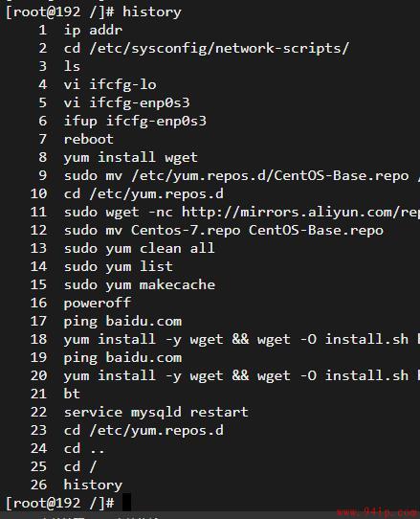Click the 'poweroff' history entry
Screen dimensions: 420x519
pyautogui.click(x=98, y=304)
